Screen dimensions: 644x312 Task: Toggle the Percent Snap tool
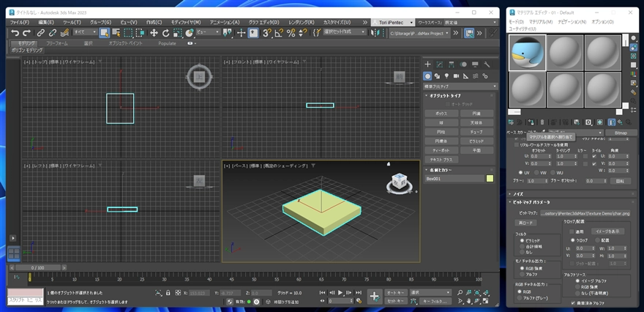click(x=291, y=33)
